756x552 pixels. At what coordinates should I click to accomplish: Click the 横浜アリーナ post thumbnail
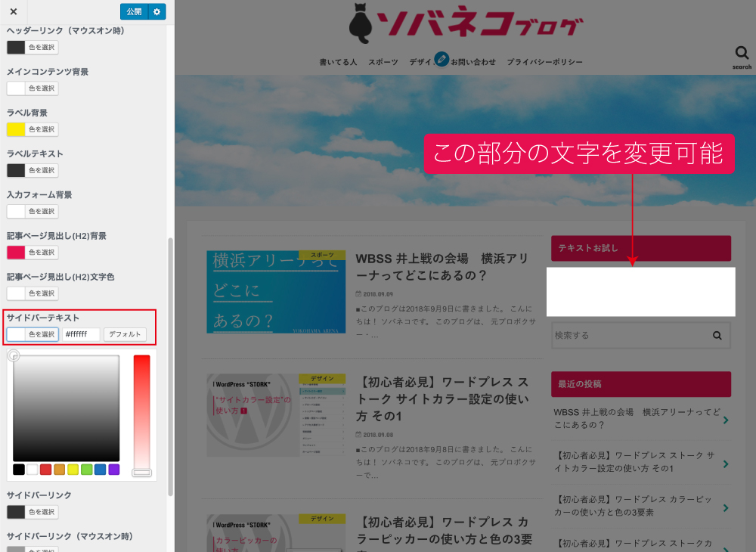click(276, 292)
